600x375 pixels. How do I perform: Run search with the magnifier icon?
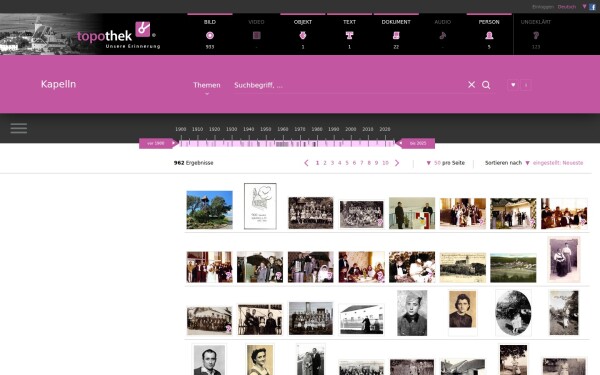(x=486, y=85)
